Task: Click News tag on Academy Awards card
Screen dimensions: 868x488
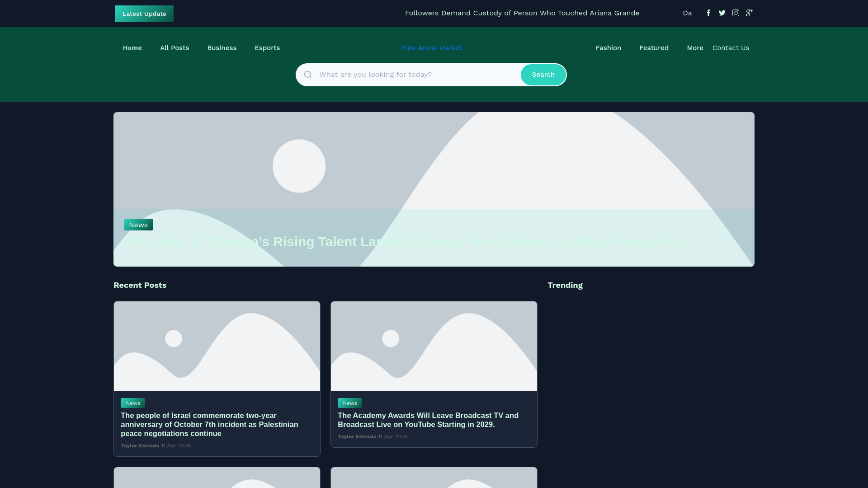Action: 350,403
